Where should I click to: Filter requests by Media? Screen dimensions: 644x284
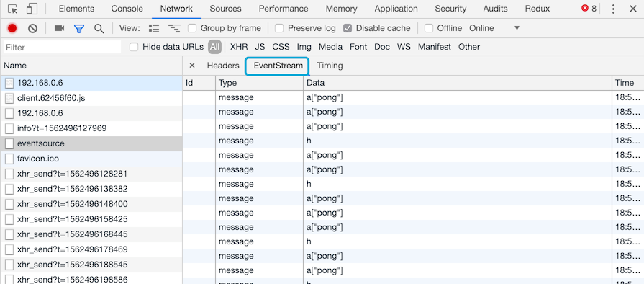click(330, 47)
